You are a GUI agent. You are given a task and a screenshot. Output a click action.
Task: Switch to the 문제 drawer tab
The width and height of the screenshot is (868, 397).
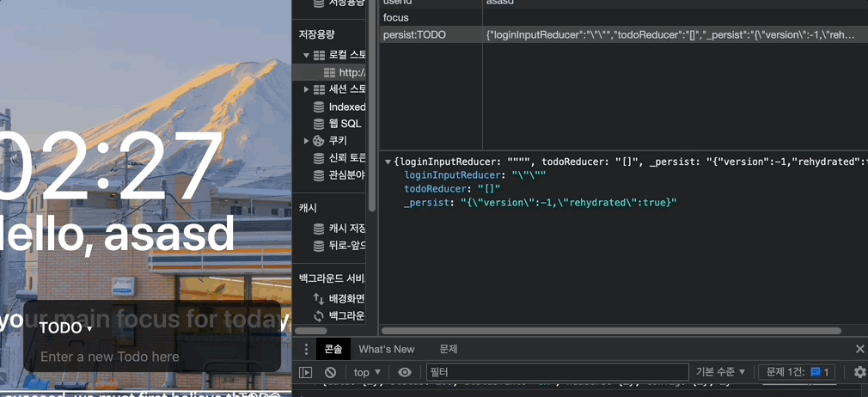[449, 350]
